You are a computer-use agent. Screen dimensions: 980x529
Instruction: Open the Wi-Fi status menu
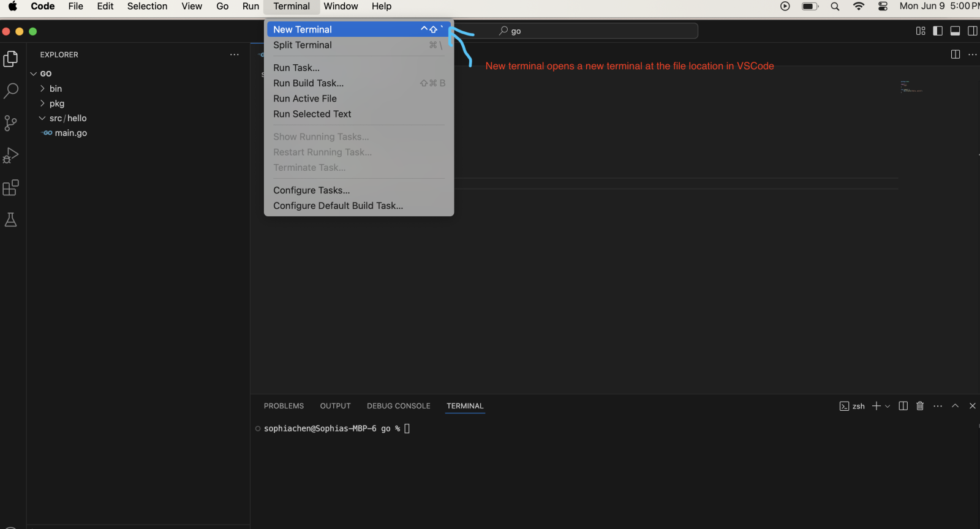coord(859,6)
